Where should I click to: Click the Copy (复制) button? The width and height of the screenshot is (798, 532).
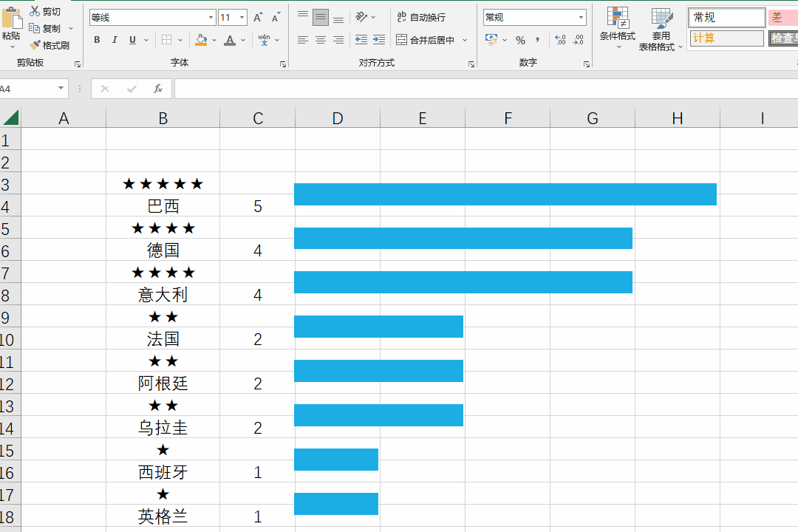tap(45, 29)
